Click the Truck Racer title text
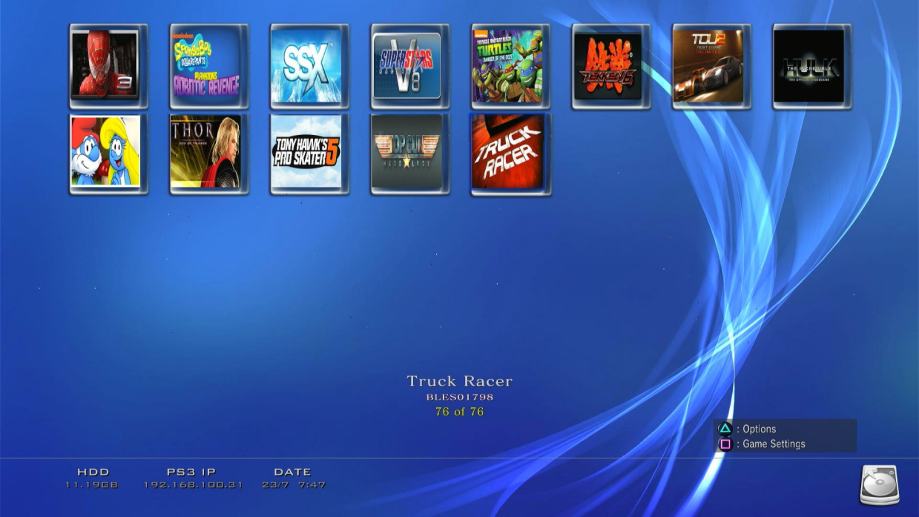919x517 pixels. [x=460, y=381]
